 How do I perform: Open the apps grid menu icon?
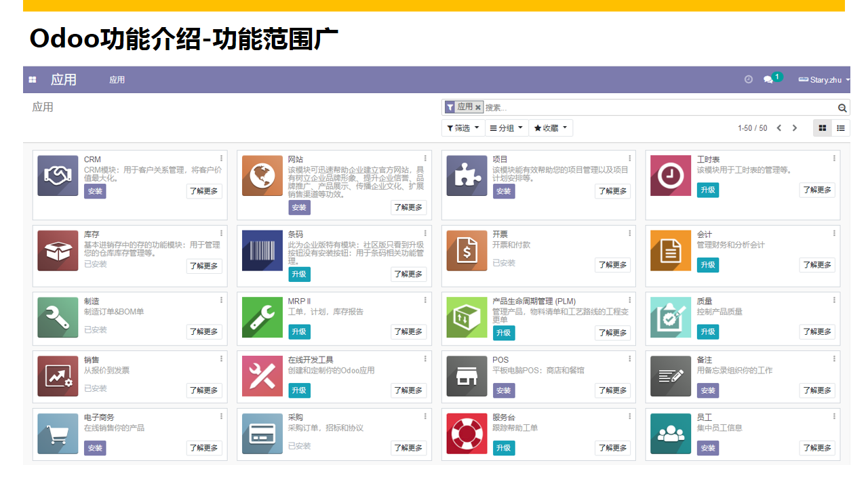tap(33, 80)
